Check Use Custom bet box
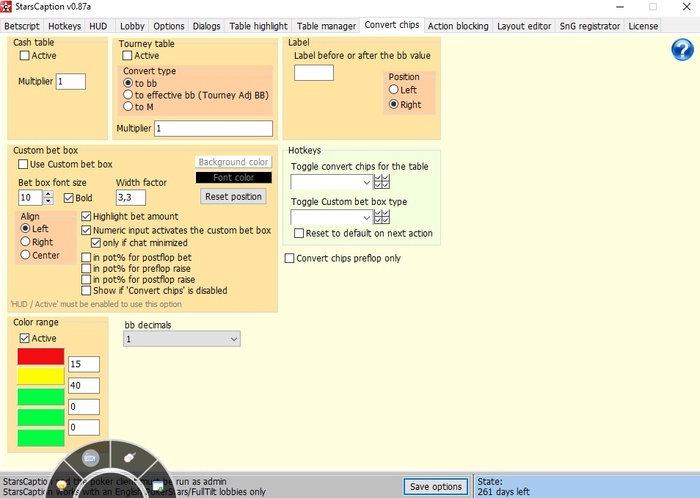This screenshot has height=498, width=700. pyautogui.click(x=23, y=164)
